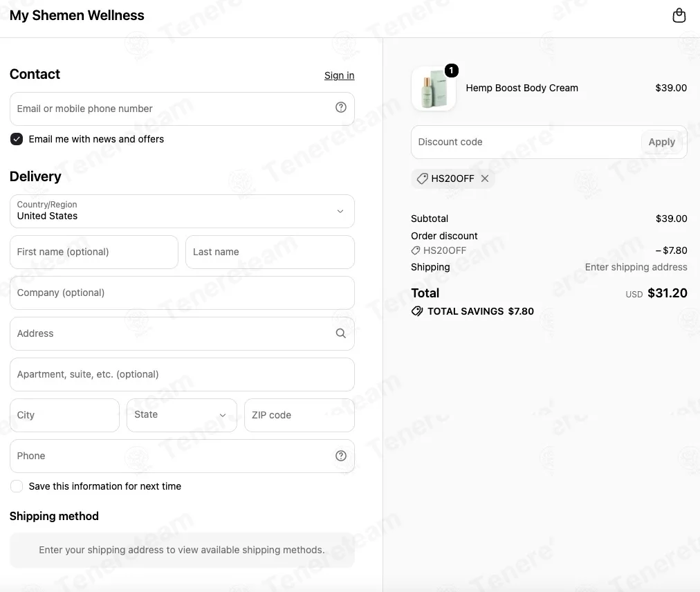Focus the Address input field
The width and height of the screenshot is (700, 592).
tap(182, 333)
